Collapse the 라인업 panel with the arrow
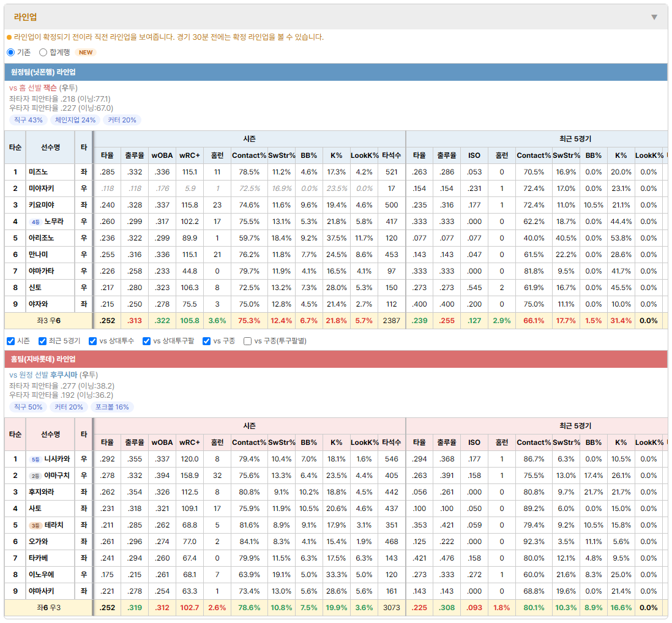The width and height of the screenshot is (672, 623). coord(654,17)
